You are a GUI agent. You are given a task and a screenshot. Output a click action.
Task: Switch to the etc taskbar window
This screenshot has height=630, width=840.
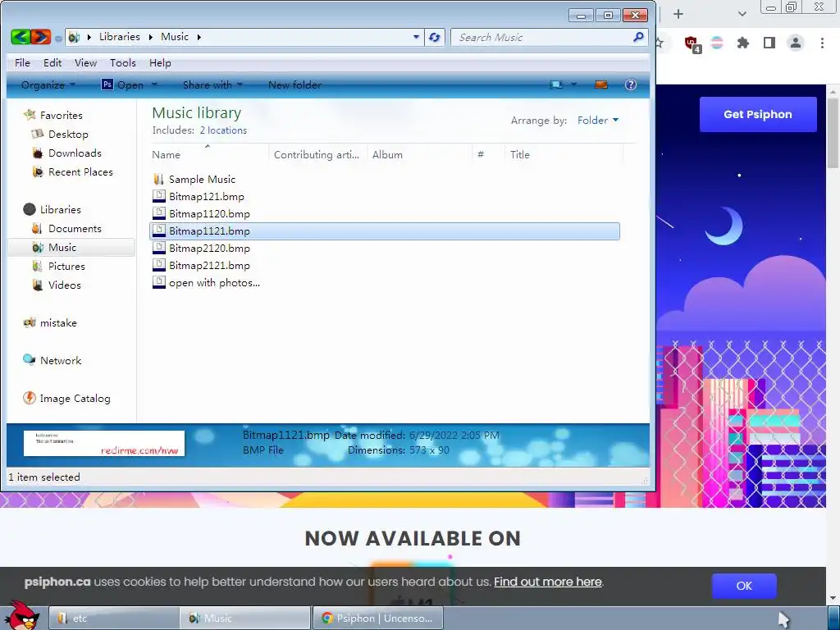tap(114, 618)
